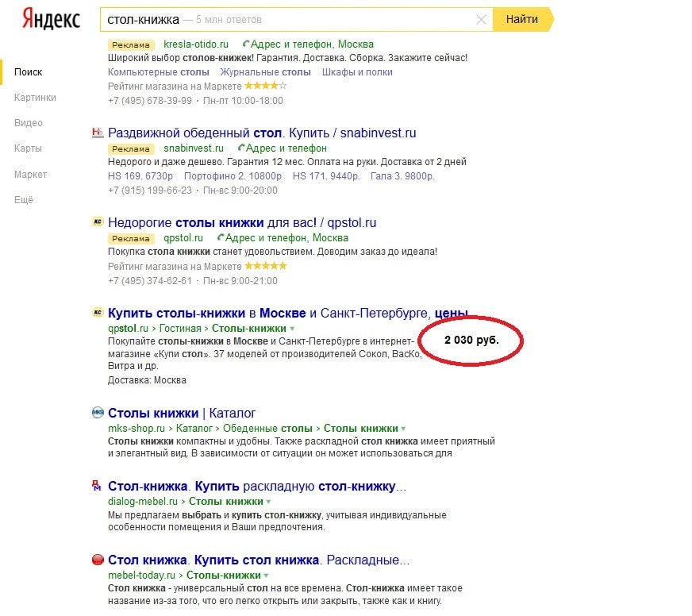
Task: Click the snabinvest.ru favicon icon
Action: [x=98, y=133]
